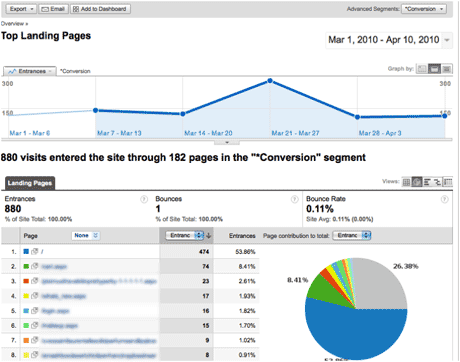This screenshot has height=362, width=460.
Task: Click the green color swatch in row 2
Action: click(26, 266)
